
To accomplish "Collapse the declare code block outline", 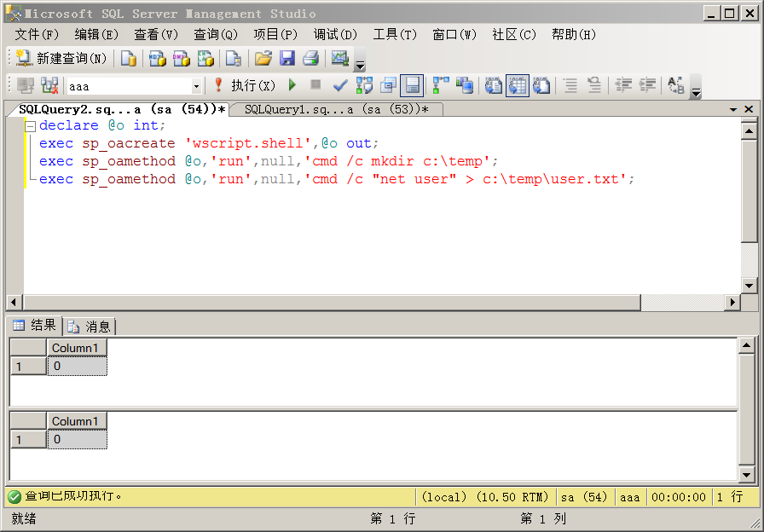I will pyautogui.click(x=30, y=126).
